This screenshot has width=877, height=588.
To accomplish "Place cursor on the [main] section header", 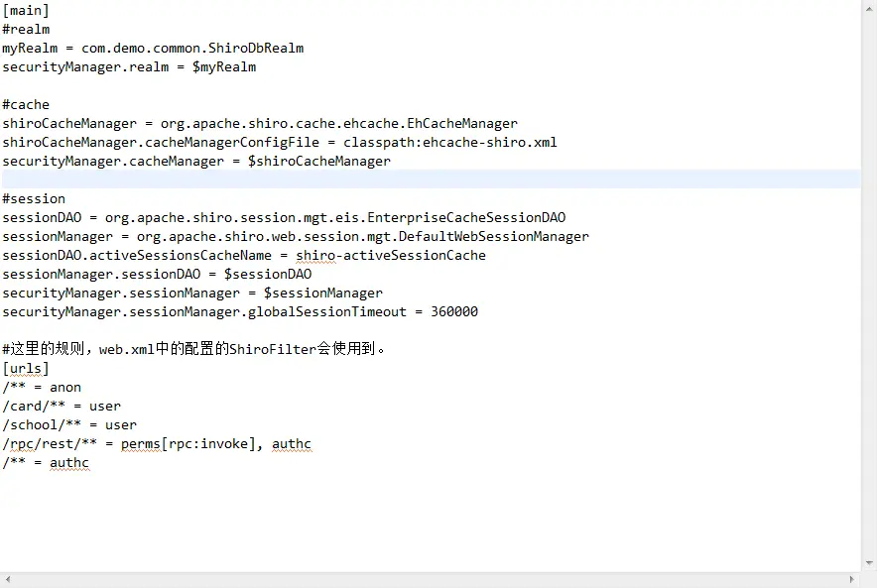I will tap(26, 11).
